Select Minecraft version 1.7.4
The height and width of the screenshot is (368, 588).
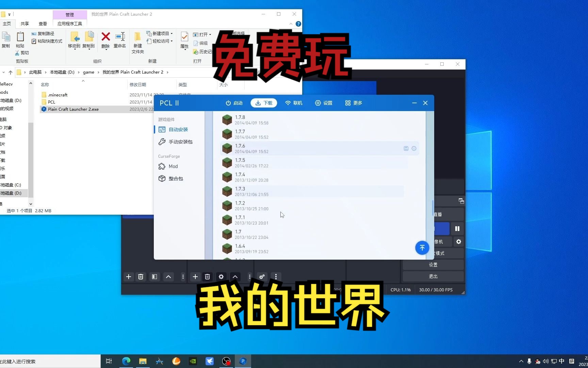tap(320, 177)
